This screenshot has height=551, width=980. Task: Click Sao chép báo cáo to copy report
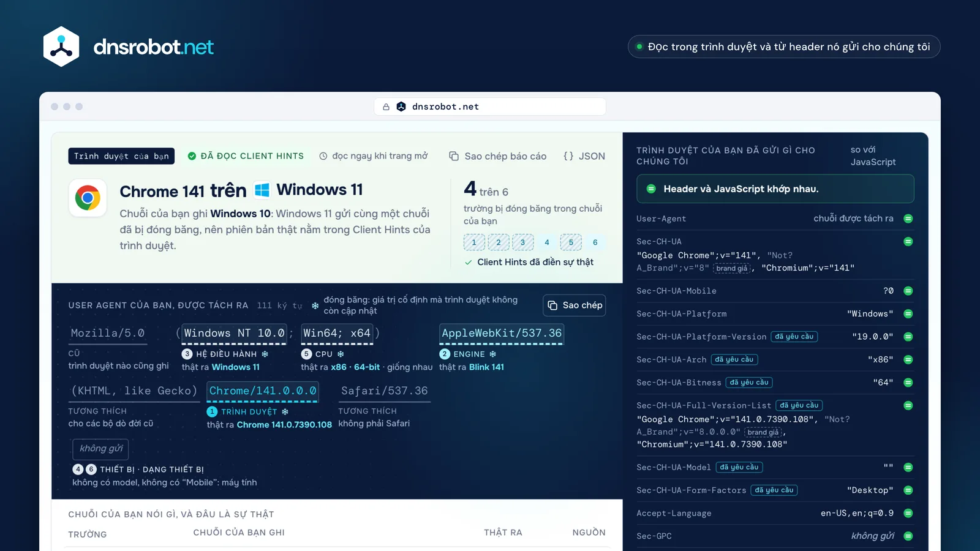click(x=497, y=156)
